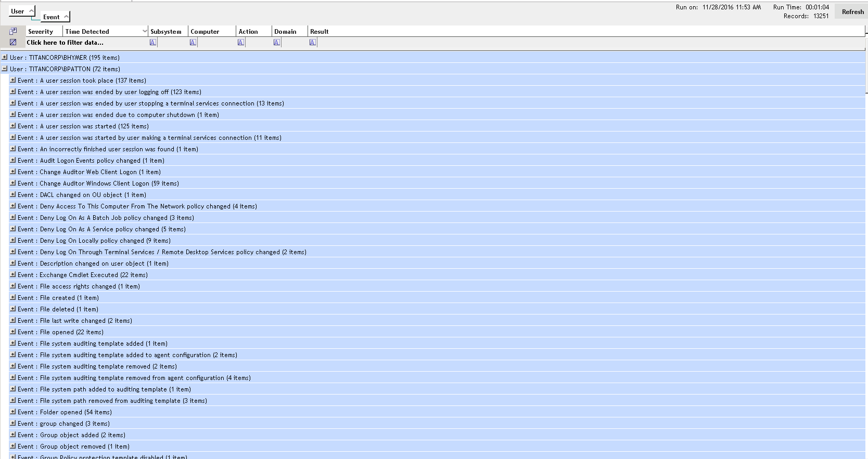Click the Computer filter operator icon
868x459 pixels.
click(193, 43)
